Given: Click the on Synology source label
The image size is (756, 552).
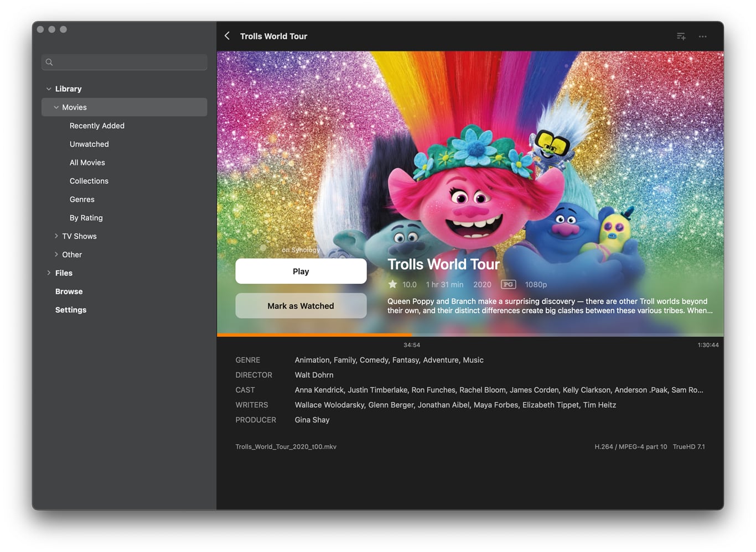Looking at the screenshot, I should 301,250.
